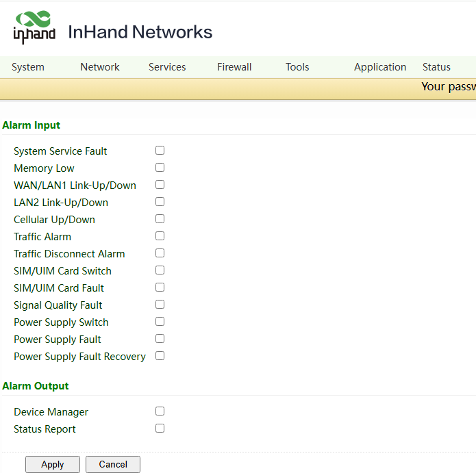The height and width of the screenshot is (473, 476).
Task: Open the Tools menu
Action: tap(297, 67)
